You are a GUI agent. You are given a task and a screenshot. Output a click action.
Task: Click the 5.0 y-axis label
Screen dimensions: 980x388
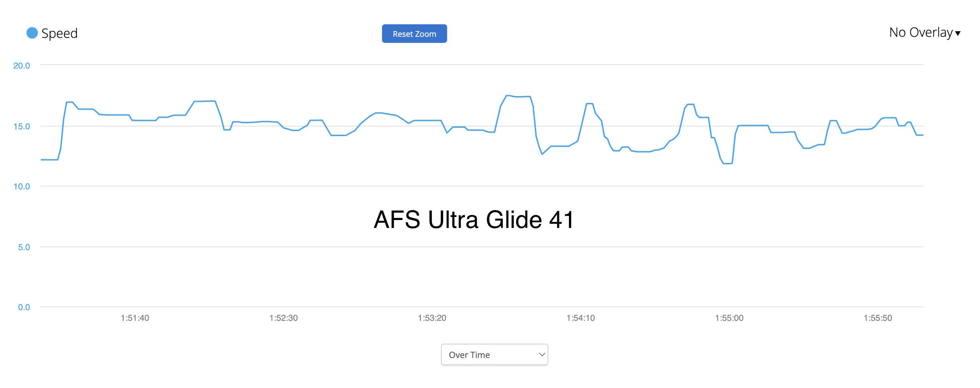click(x=24, y=247)
